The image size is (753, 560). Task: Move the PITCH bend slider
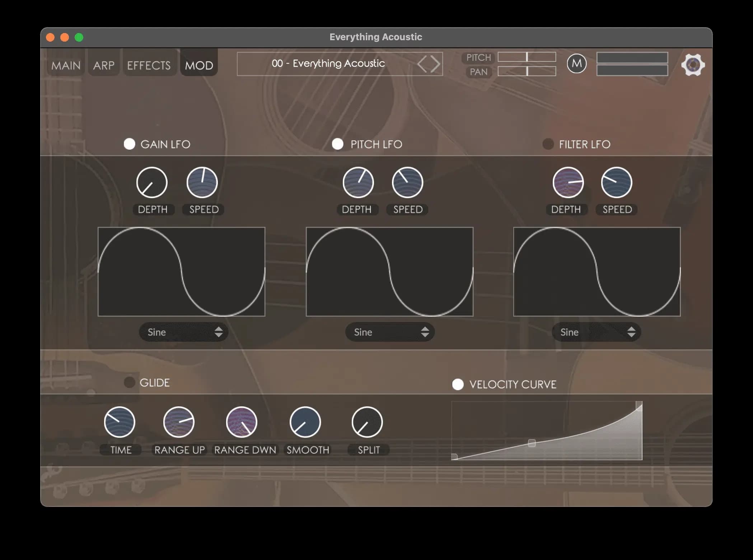pos(526,57)
